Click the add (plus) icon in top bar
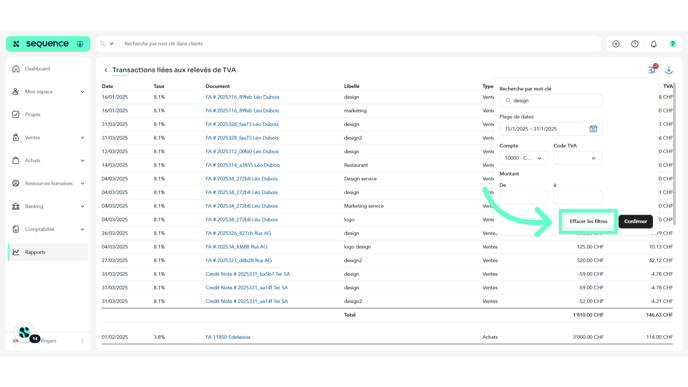 pos(616,44)
